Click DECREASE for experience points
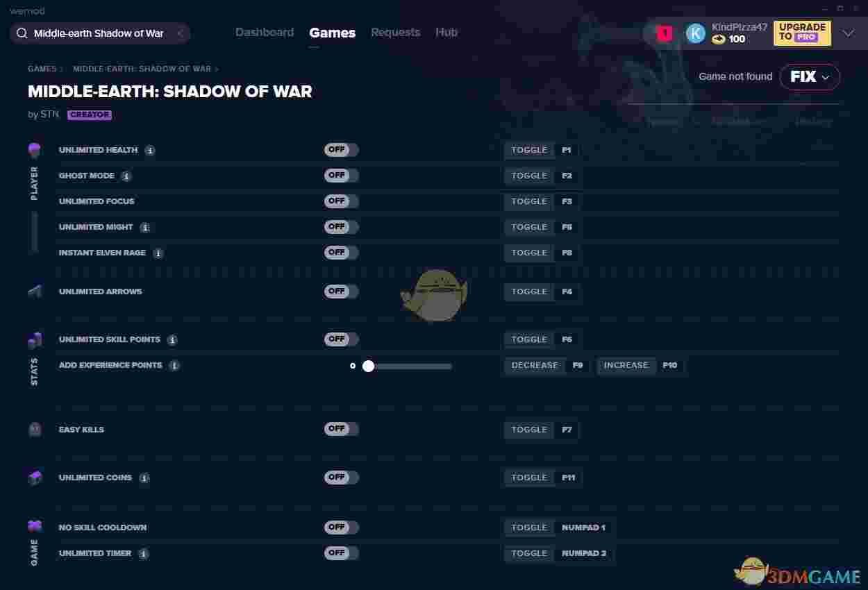Screen dimensions: 868x590 535,365
